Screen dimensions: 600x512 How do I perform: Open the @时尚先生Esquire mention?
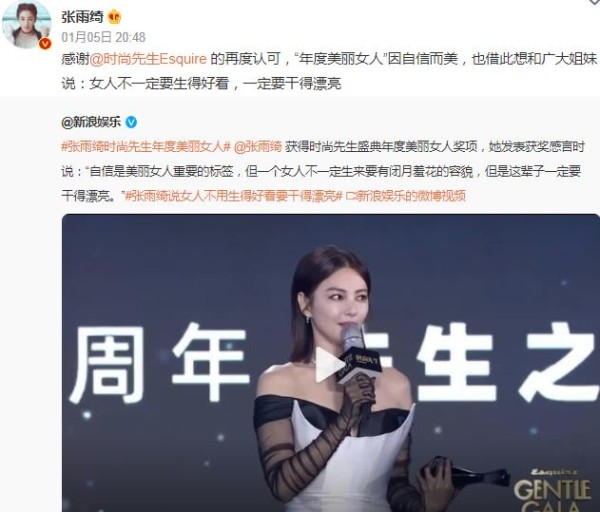pos(148,59)
